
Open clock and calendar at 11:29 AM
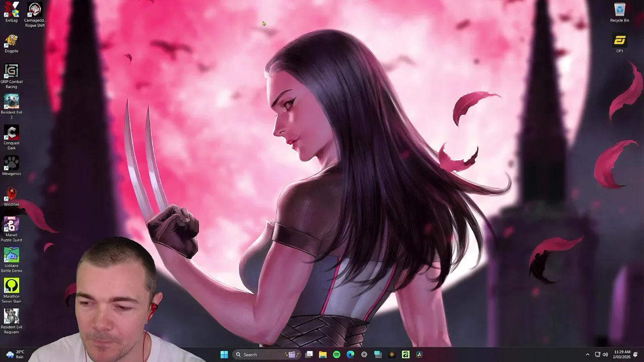[622, 354]
